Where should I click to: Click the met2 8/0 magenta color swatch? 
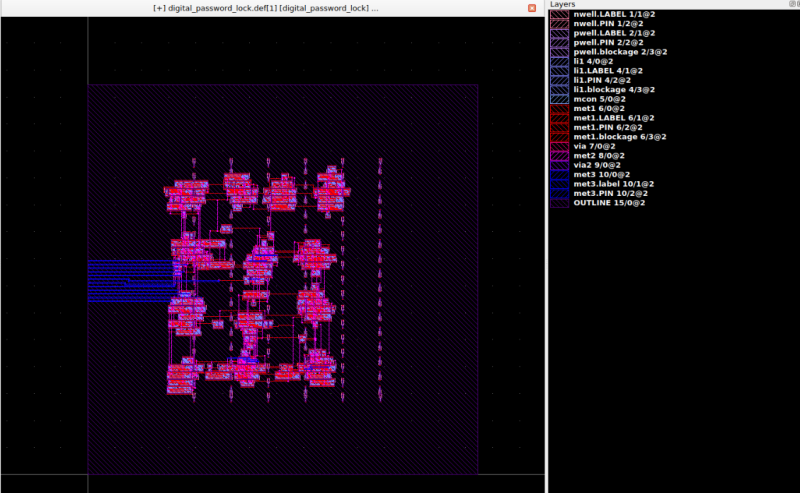tap(559, 155)
